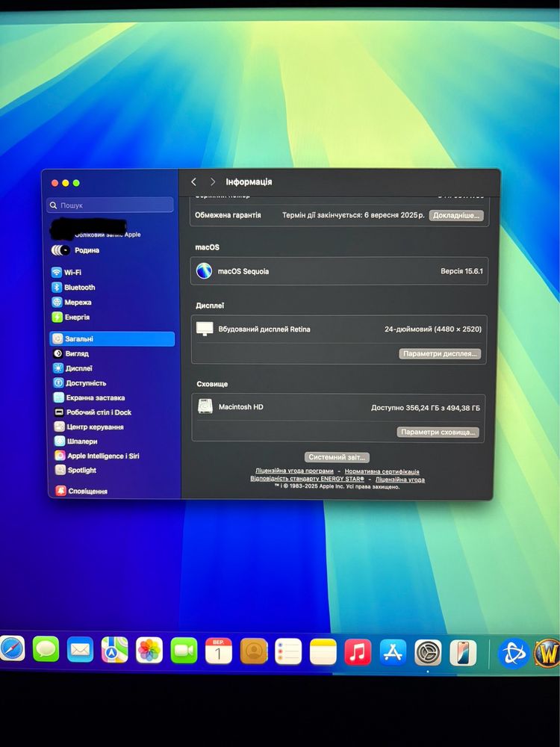This screenshot has height=747, width=560.
Task: Click Параметри сховища button
Action: click(438, 432)
